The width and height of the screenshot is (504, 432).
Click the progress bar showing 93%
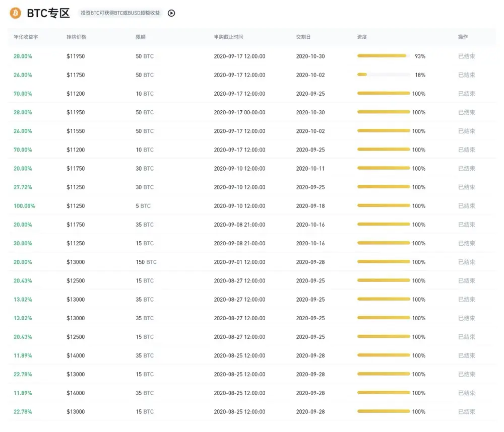384,56
